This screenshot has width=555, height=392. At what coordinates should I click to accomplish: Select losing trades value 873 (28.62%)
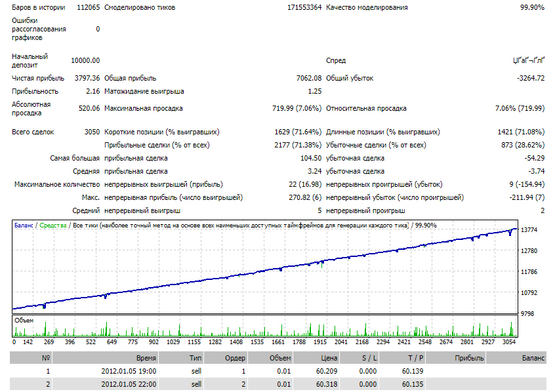(523, 145)
